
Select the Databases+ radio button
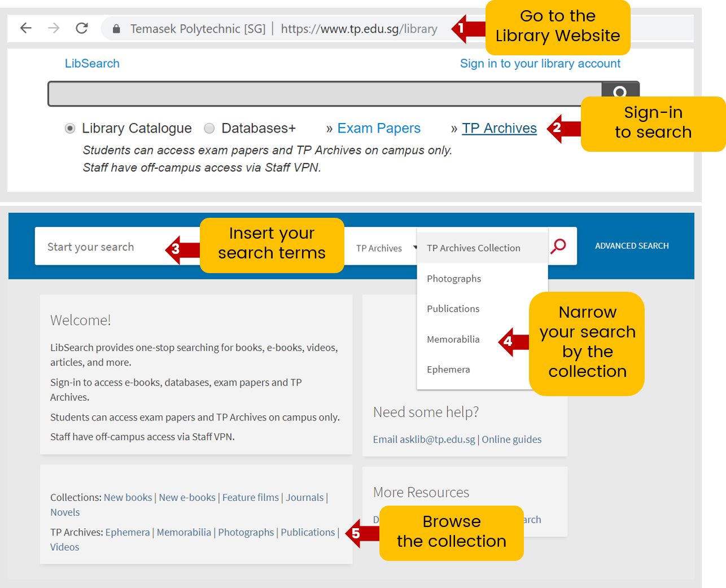pos(209,128)
